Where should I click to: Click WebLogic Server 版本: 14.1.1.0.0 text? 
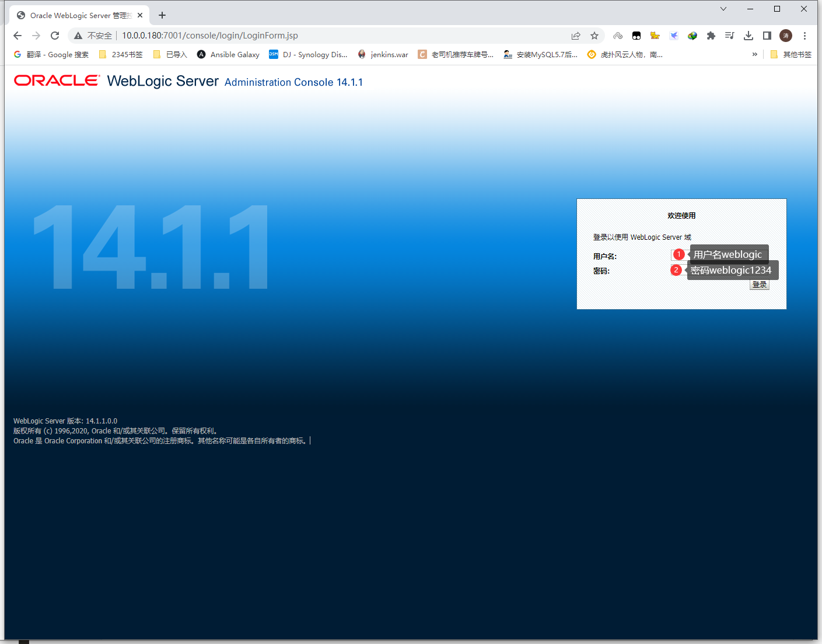click(x=65, y=421)
